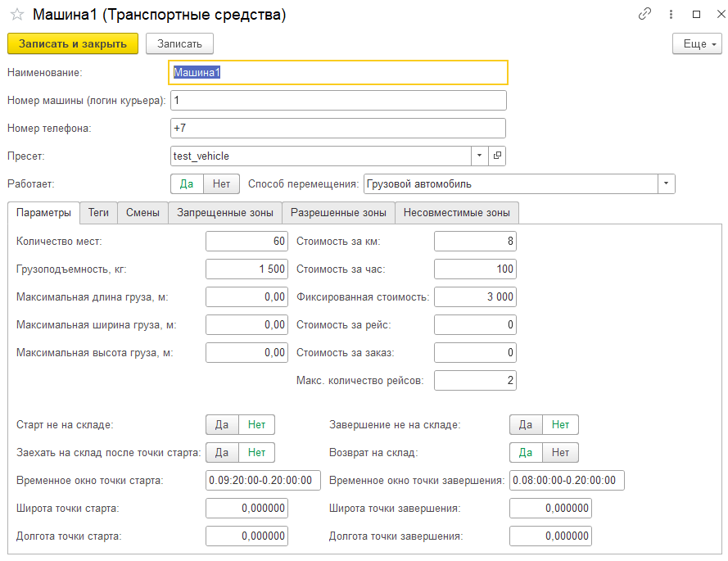The image size is (728, 561).
Task: Copy link to this record icon
Action: pyautogui.click(x=645, y=15)
